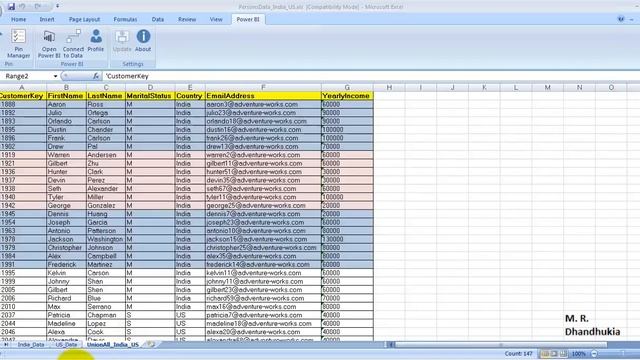Click Undo in quick access toolbar
The image size is (640, 360).
[22, 7]
